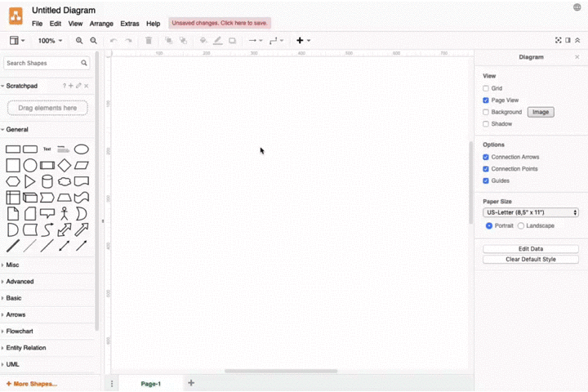Image resolution: width=588 pixels, height=392 pixels.
Task: Open the Edit menu
Action: pos(56,24)
